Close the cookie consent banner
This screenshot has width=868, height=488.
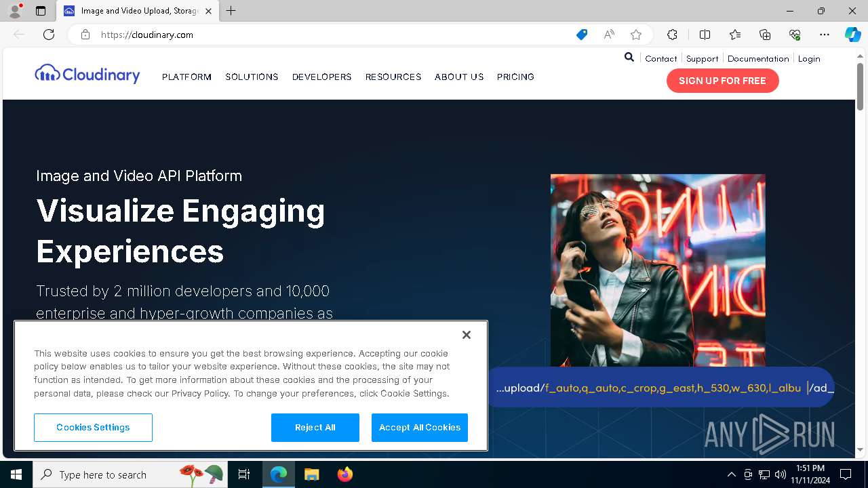(467, 335)
